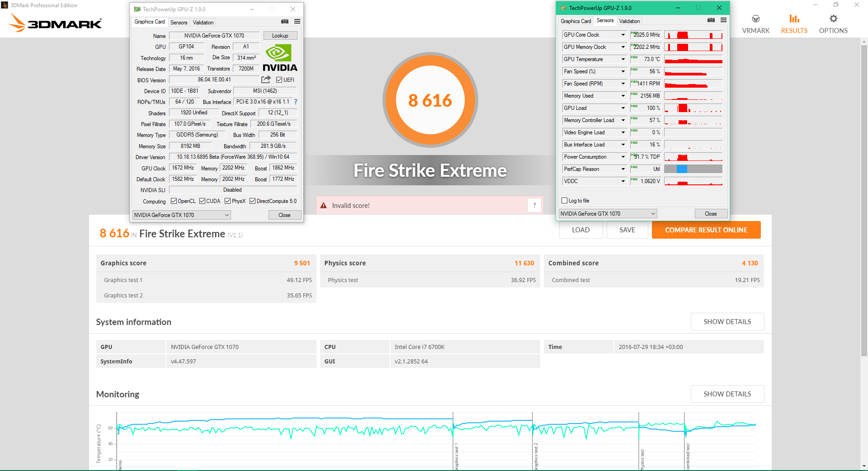Screen dimensions: 868x471
Task: Open OPTIONS gear in 3DMark
Action: (833, 24)
